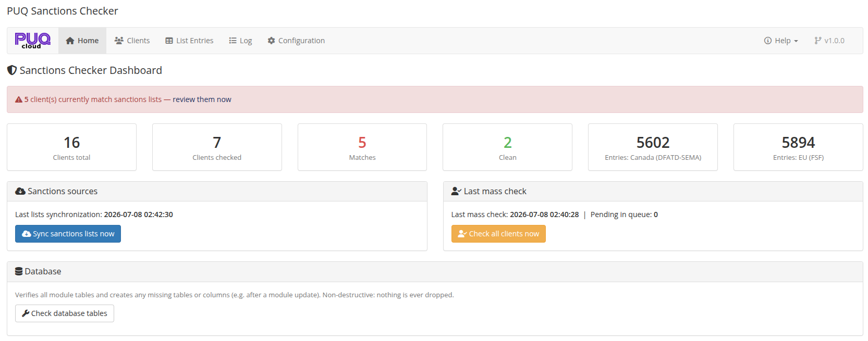The image size is (868, 341).
Task: Expand the Help dropdown menu
Action: 781,41
